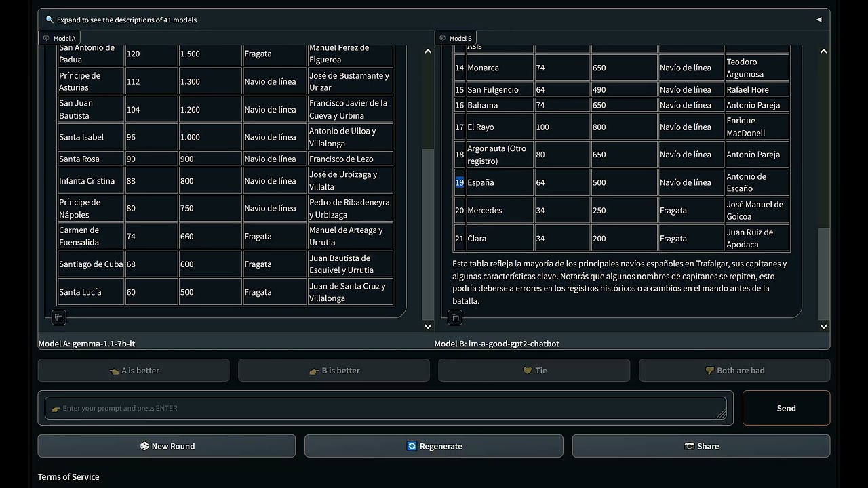Select the Model B tab label
The height and width of the screenshot is (488, 868).
click(456, 38)
